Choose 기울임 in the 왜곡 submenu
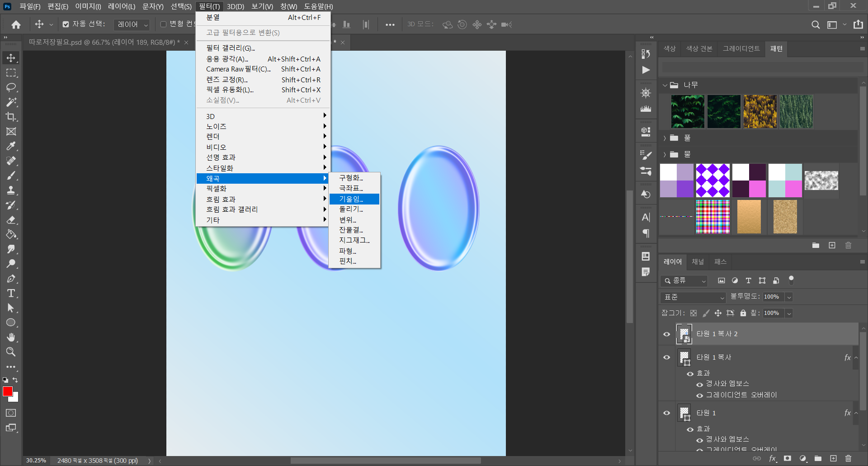This screenshot has height=466, width=868. (354, 199)
